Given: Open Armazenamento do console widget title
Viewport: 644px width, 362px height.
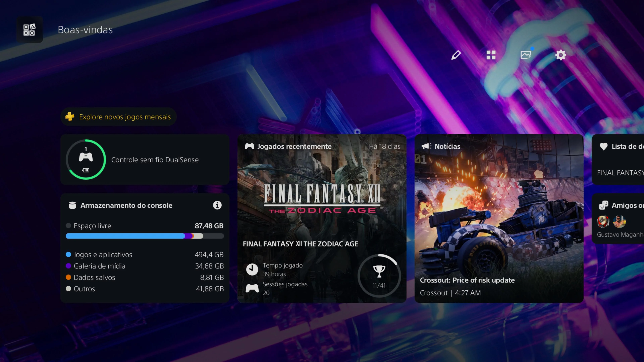Looking at the screenshot, I should pyautogui.click(x=126, y=205).
